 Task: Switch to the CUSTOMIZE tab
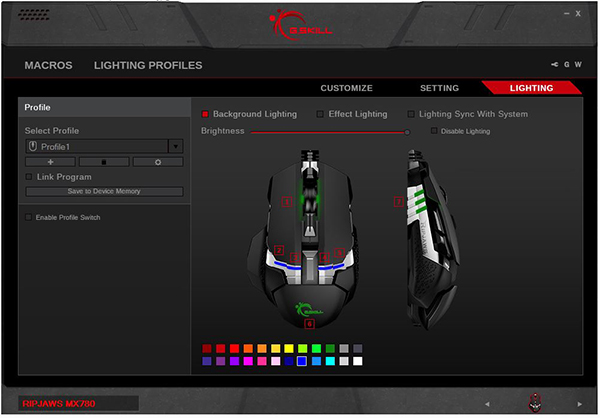click(346, 88)
